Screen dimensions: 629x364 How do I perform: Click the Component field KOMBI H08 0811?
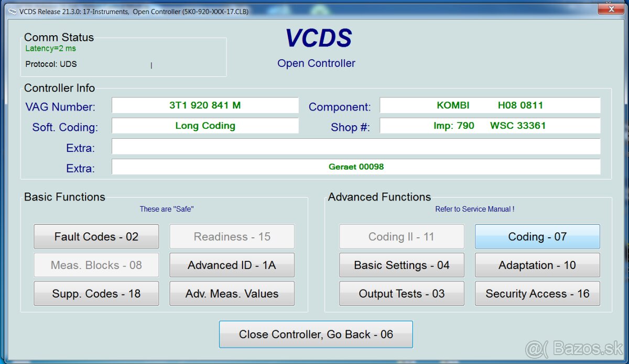pyautogui.click(x=490, y=105)
